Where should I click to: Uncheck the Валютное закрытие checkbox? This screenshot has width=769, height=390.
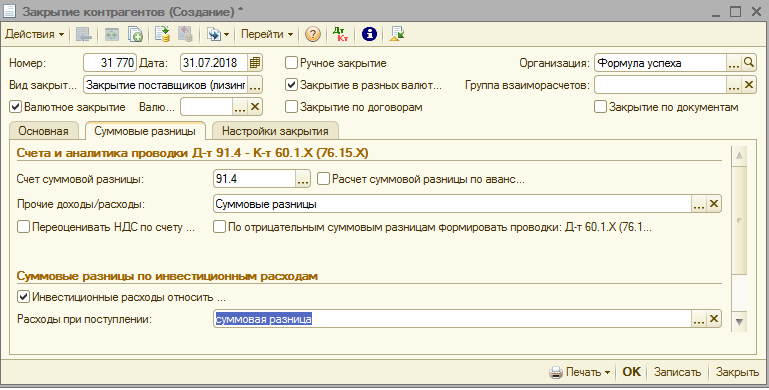(16, 107)
